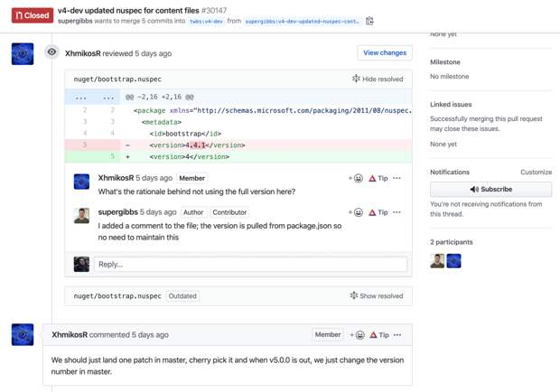Open options menu on the cherry pick comment
The height and width of the screenshot is (392, 560).
tap(397, 335)
